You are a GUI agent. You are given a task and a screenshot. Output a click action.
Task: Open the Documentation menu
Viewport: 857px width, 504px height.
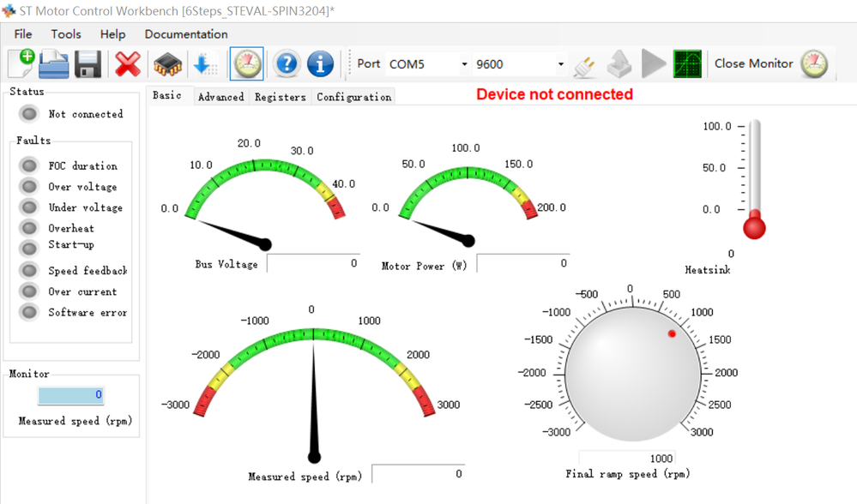186,33
